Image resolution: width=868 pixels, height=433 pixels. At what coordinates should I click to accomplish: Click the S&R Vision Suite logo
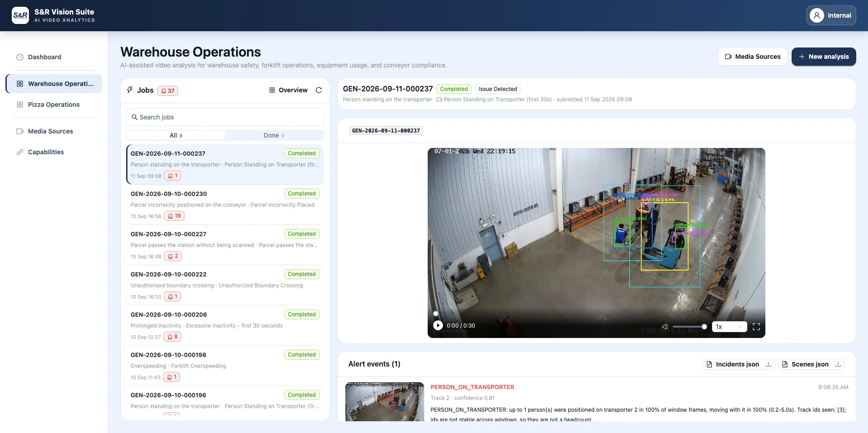(x=20, y=15)
